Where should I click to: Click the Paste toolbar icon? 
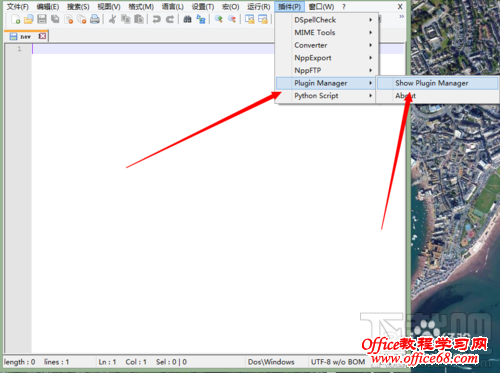click(139, 19)
